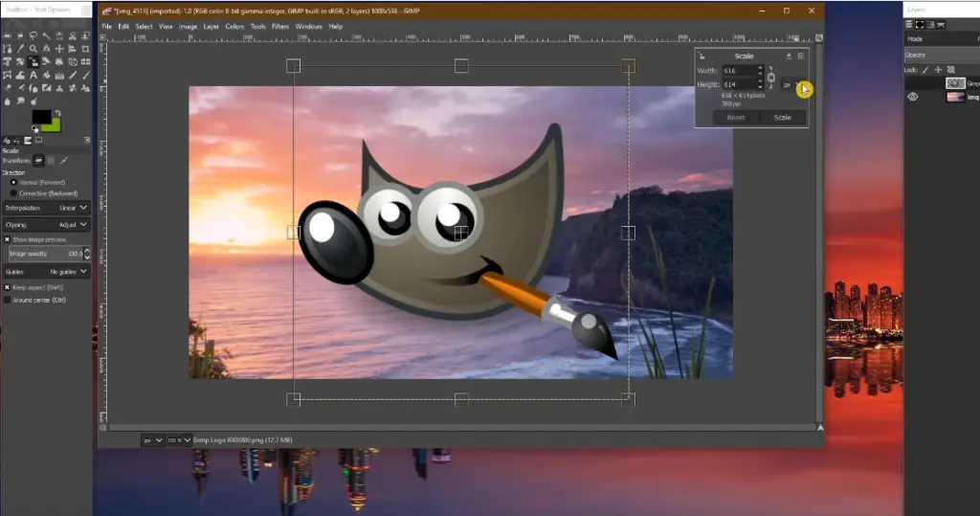Open the status bar zoom 100% dropdown
This screenshot has width=980, height=516.
[x=179, y=440]
